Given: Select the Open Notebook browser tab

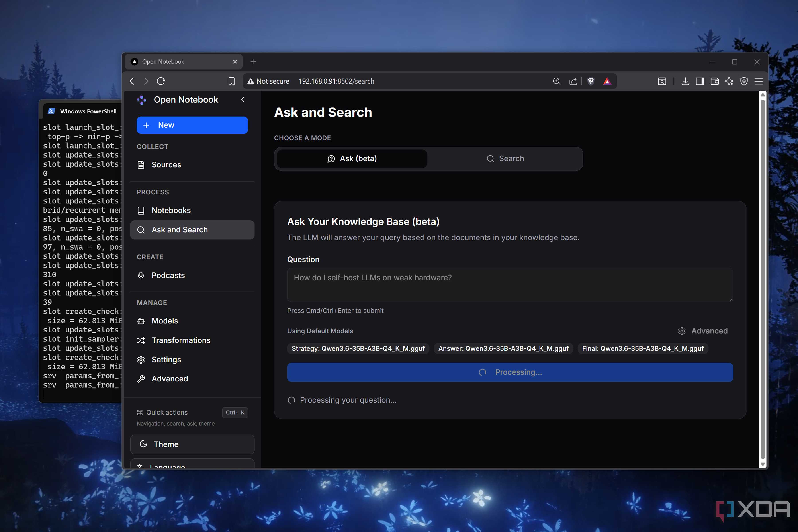Looking at the screenshot, I should click(184, 62).
